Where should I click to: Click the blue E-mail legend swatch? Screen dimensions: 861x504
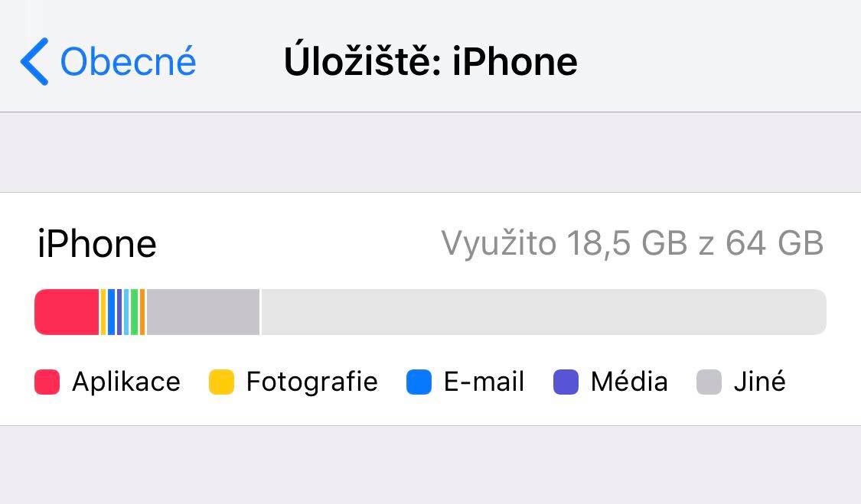click(419, 382)
